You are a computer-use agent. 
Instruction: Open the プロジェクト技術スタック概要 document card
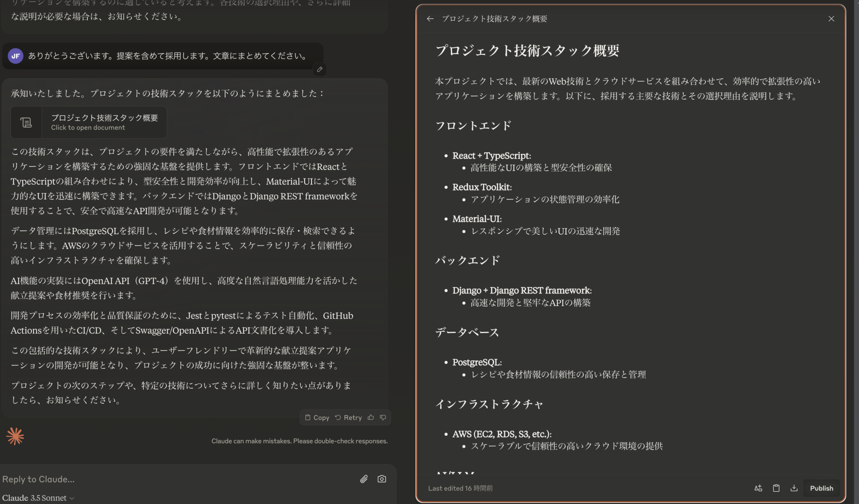104,122
